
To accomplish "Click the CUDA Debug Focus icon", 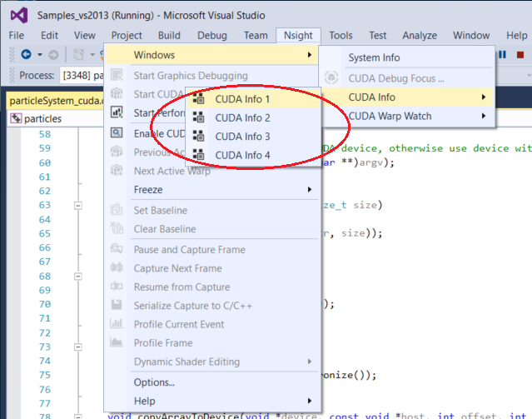I will coord(331,77).
